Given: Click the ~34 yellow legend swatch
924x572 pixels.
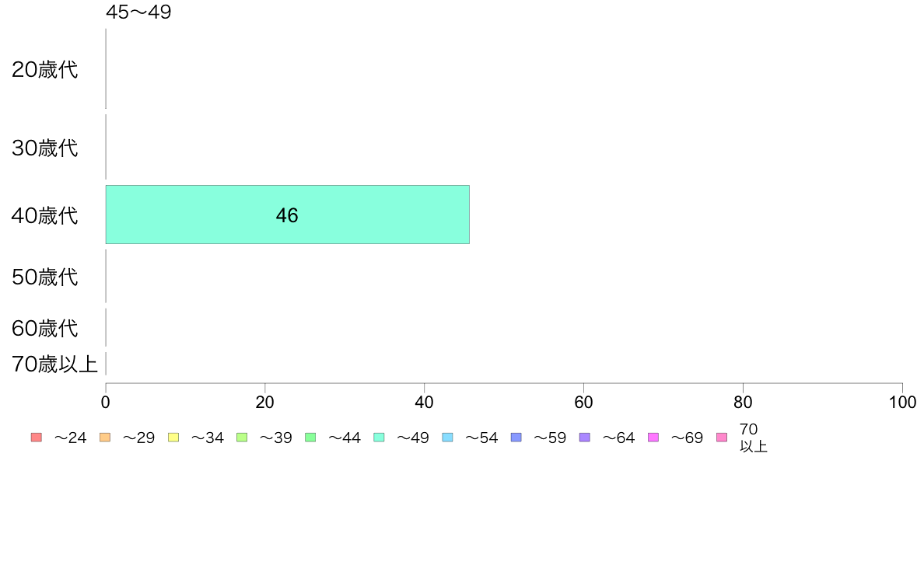Looking at the screenshot, I should coord(173,437).
